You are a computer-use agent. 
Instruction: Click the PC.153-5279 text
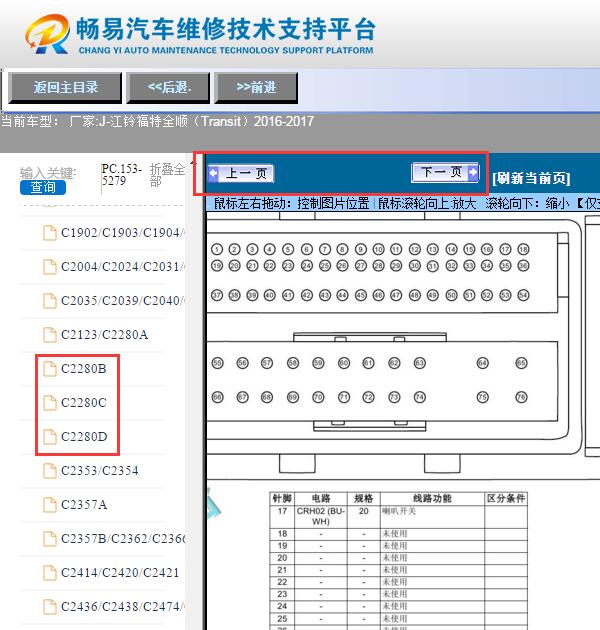tap(121, 174)
